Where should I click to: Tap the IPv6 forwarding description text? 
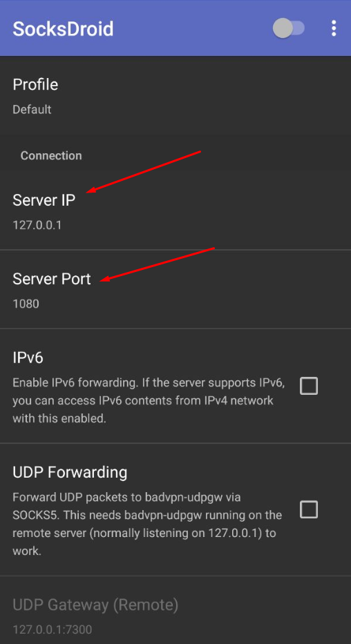[x=149, y=400]
